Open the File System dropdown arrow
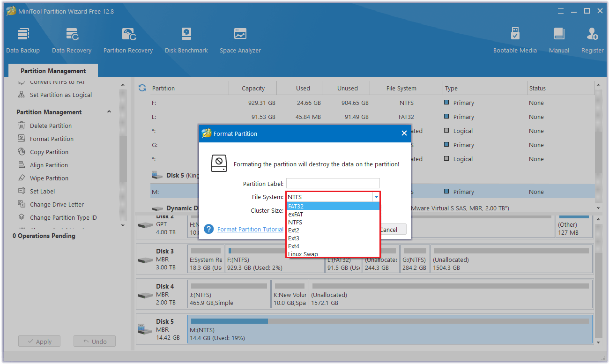Image resolution: width=609 pixels, height=364 pixels. [376, 197]
